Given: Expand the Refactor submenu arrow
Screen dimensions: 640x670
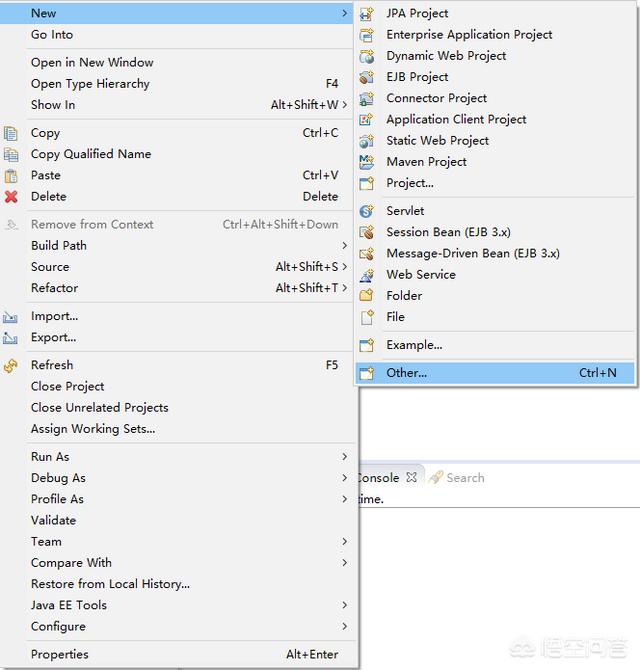Looking at the screenshot, I should click(344, 288).
